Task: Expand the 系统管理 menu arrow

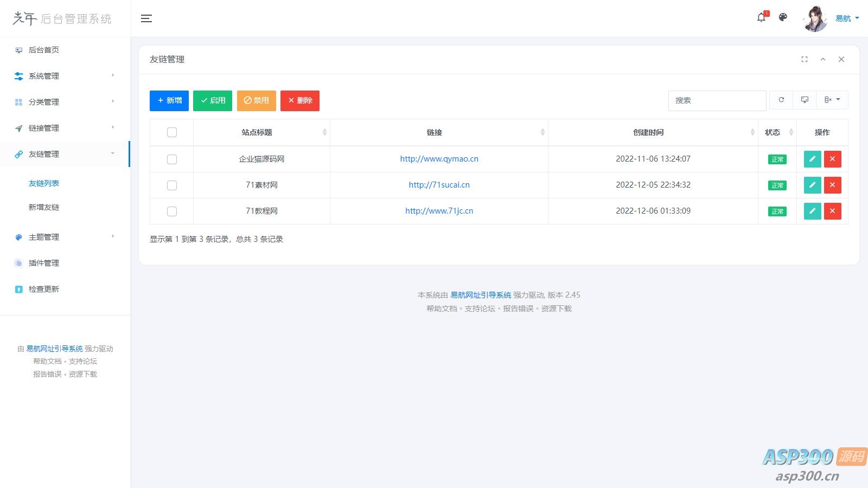Action: [x=113, y=75]
